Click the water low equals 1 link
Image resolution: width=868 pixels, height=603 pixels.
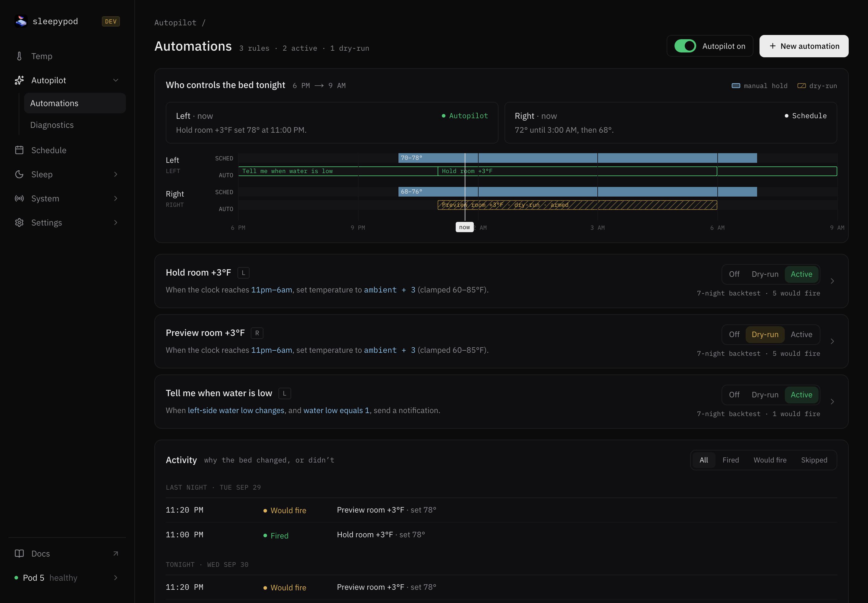pos(336,411)
